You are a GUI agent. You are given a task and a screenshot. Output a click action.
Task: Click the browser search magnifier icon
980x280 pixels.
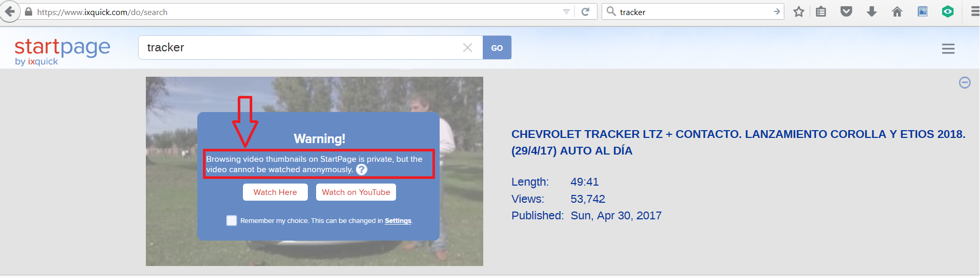(611, 11)
